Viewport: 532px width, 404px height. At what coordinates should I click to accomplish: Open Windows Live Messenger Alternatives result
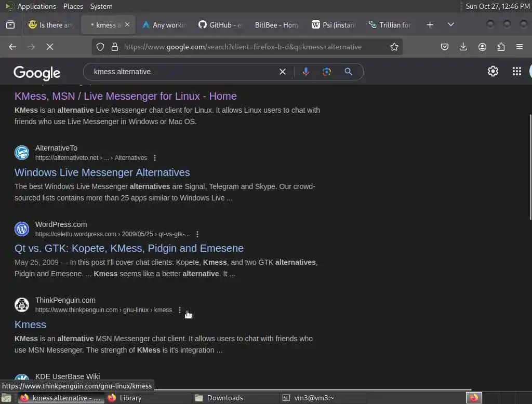(102, 172)
